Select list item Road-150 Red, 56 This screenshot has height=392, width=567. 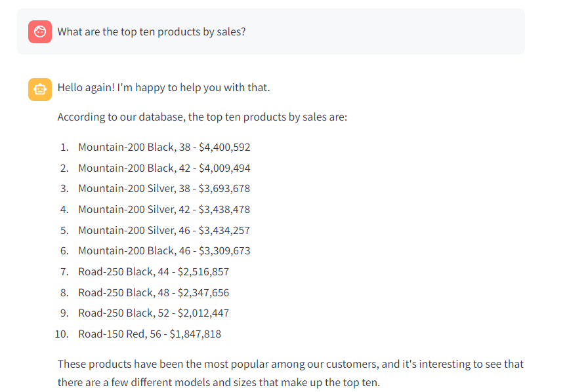click(x=150, y=334)
